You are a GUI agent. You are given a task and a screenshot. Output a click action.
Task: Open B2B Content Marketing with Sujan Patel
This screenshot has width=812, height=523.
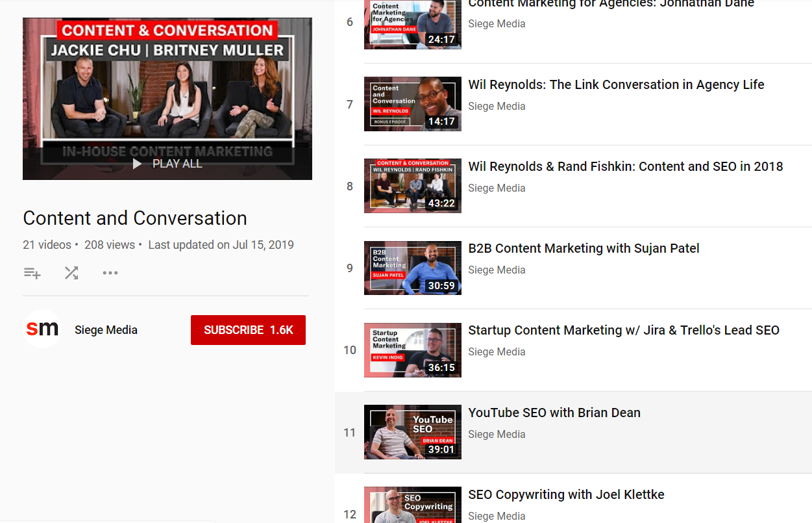click(584, 248)
